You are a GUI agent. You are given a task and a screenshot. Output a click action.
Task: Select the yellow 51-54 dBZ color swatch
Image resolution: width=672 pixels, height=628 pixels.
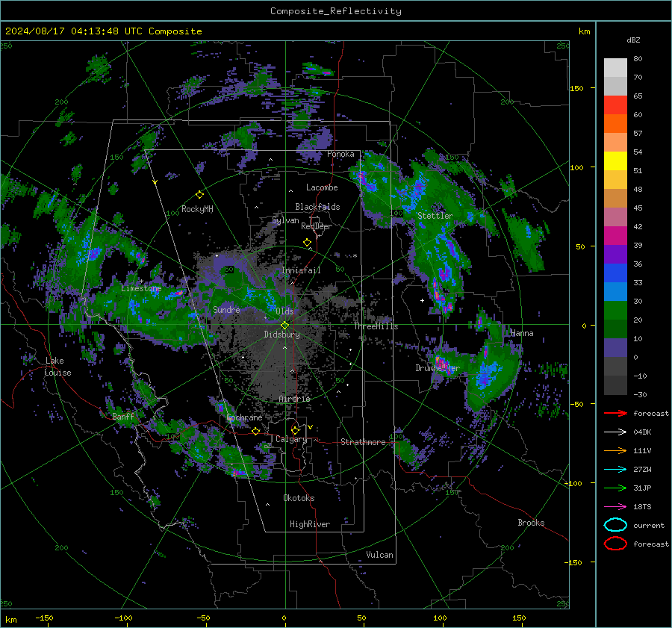coord(615,161)
